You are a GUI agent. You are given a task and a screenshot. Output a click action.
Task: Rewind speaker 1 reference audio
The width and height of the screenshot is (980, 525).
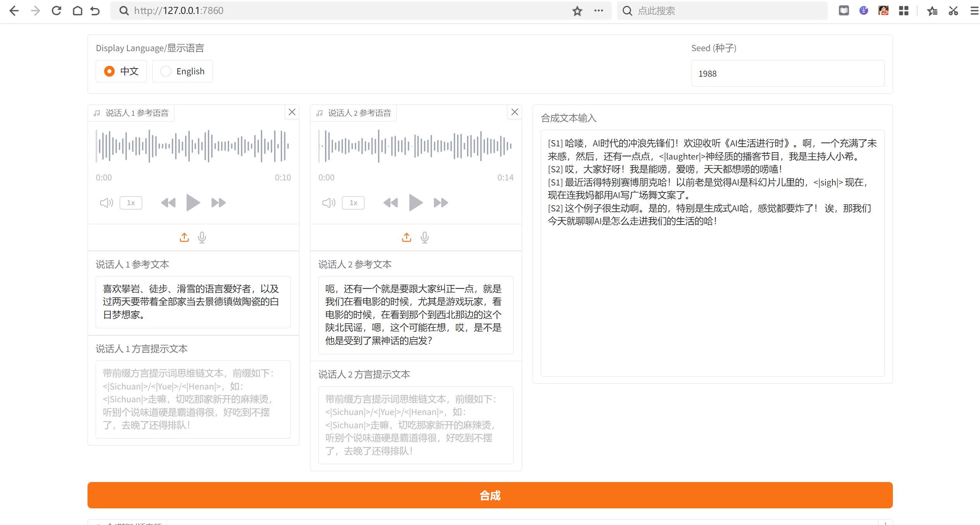tap(168, 202)
